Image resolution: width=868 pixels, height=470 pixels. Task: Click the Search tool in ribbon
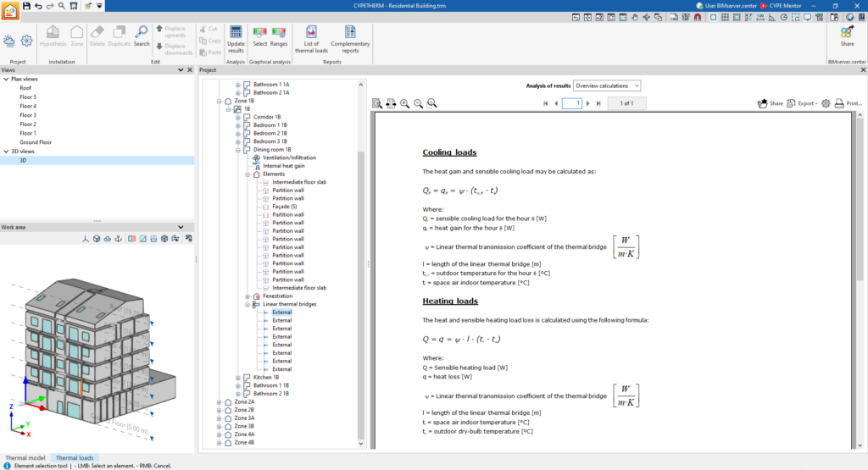(142, 36)
